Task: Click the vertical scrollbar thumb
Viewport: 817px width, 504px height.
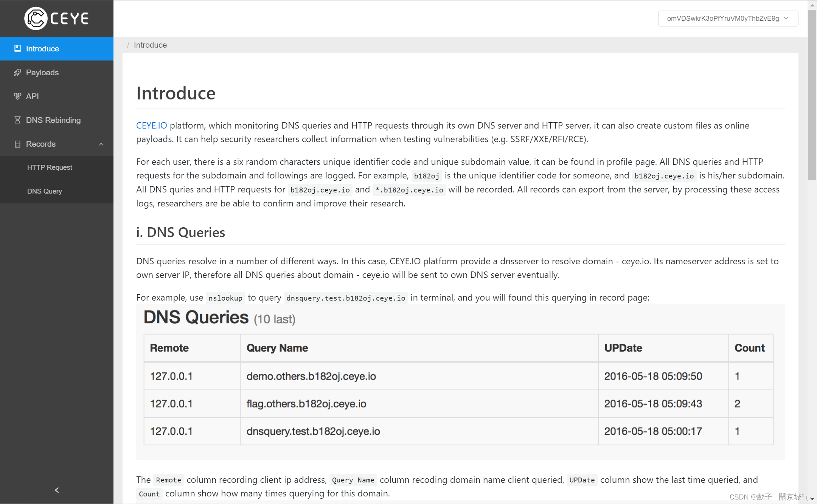Action: click(812, 95)
